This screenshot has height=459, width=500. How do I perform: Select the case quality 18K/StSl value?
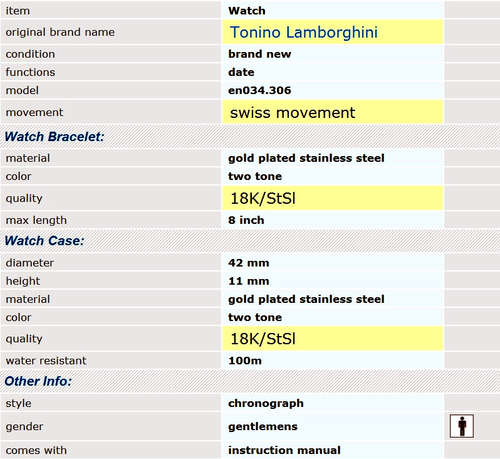pyautogui.click(x=263, y=339)
